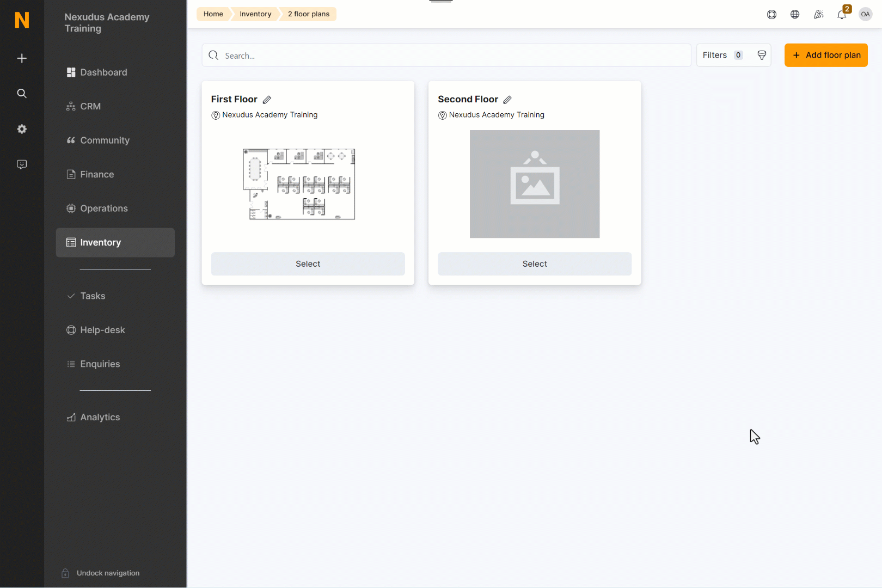Image resolution: width=882 pixels, height=588 pixels.
Task: Click the First Floor title text
Action: (x=234, y=99)
